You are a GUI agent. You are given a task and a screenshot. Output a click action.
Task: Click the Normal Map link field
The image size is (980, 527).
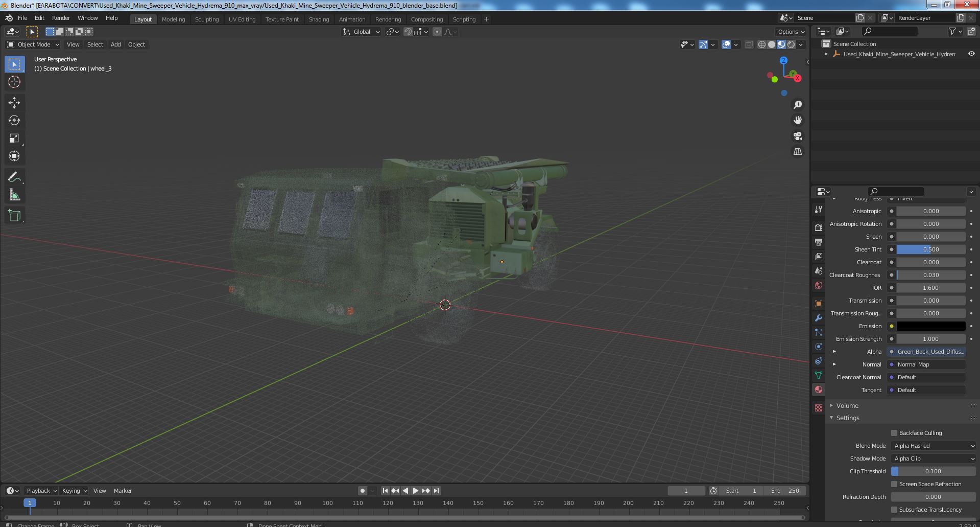click(x=926, y=364)
